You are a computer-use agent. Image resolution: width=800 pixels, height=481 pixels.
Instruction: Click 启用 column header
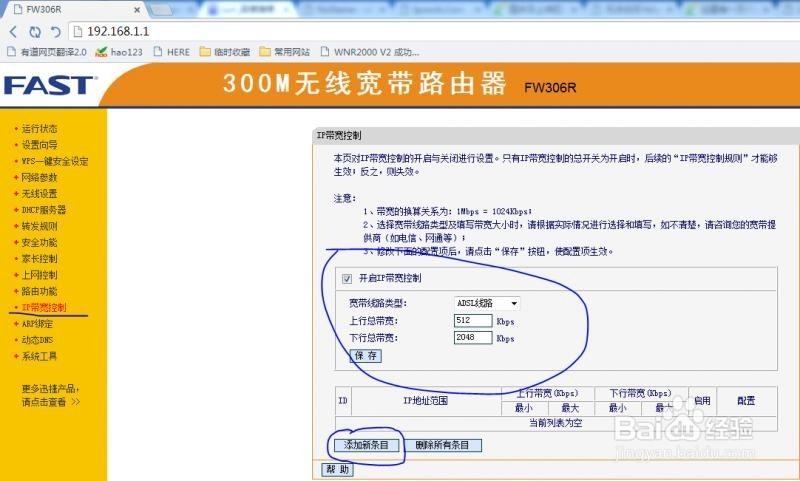(703, 400)
